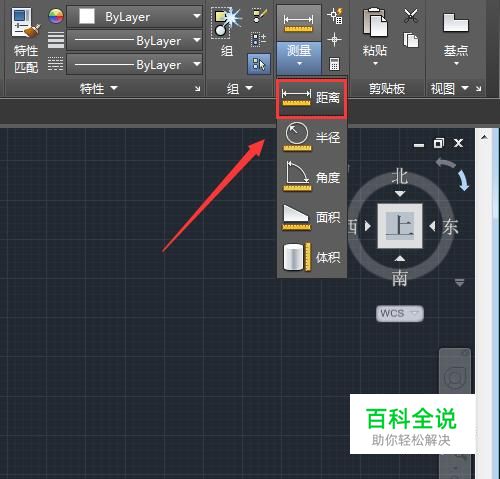500x479 pixels.
Task: Collapse the 测量 dropdown button
Action: [x=299, y=58]
